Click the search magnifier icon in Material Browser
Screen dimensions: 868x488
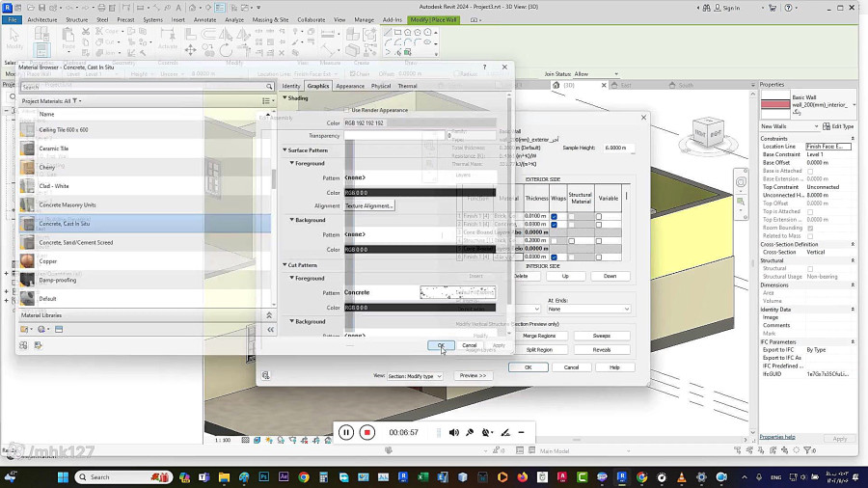point(269,87)
